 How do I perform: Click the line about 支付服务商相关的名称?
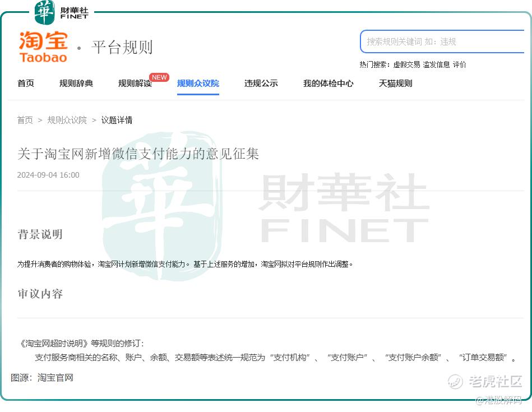pyautogui.click(x=275, y=358)
